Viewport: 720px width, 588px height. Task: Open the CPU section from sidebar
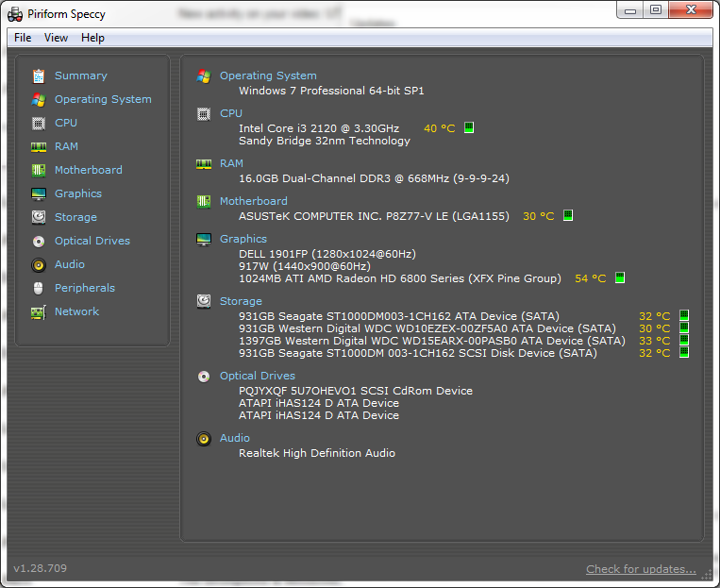pos(66,123)
